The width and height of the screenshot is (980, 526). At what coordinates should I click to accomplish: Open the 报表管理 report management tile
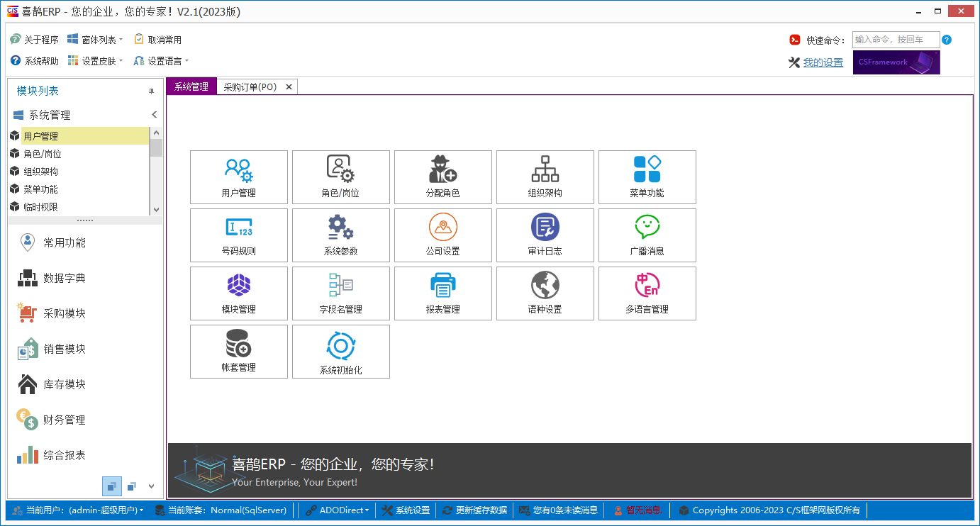(443, 293)
